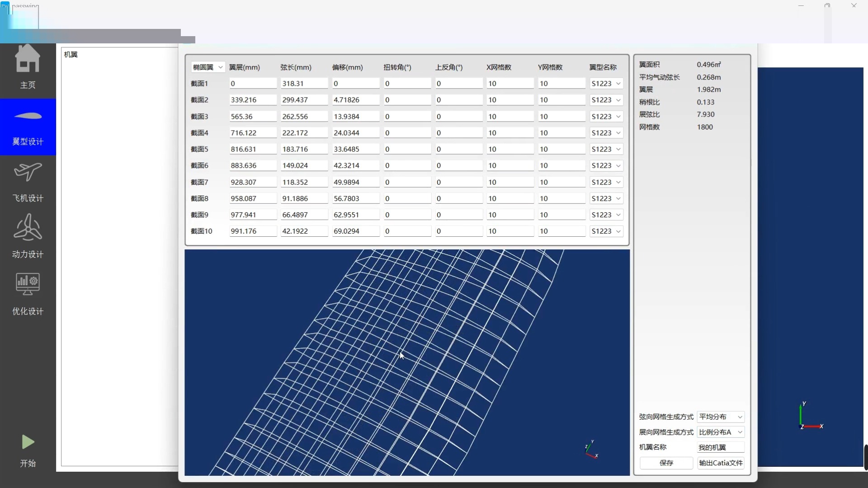The width and height of the screenshot is (868, 488).
Task: Click 截面9 chord field 66.4897
Action: point(304,215)
